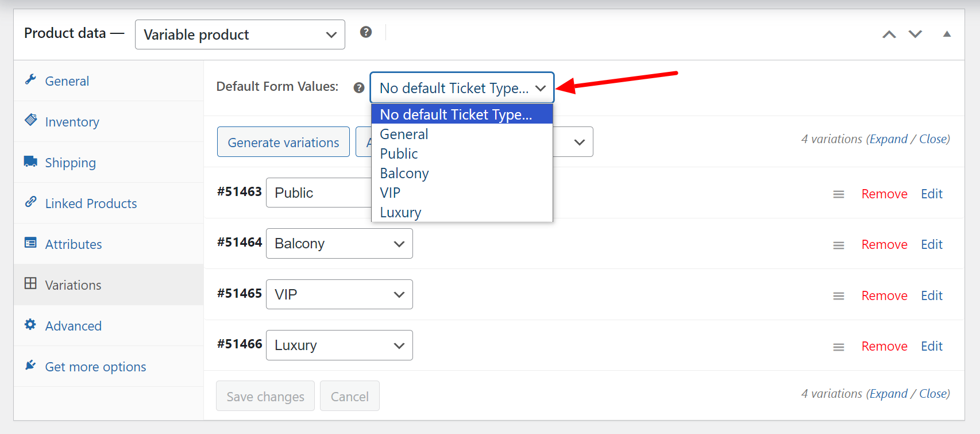Open the Luxury dropdown for #51466
Screen dimensions: 980x434
339,345
